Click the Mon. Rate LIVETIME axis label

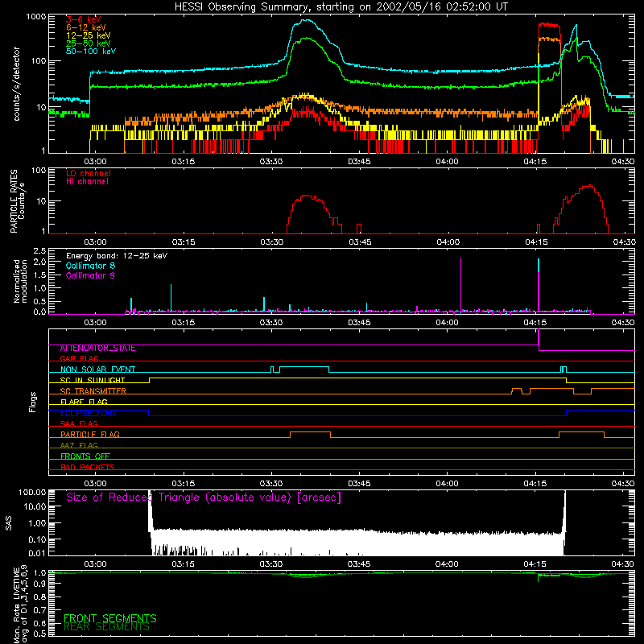pyautogui.click(x=20, y=604)
